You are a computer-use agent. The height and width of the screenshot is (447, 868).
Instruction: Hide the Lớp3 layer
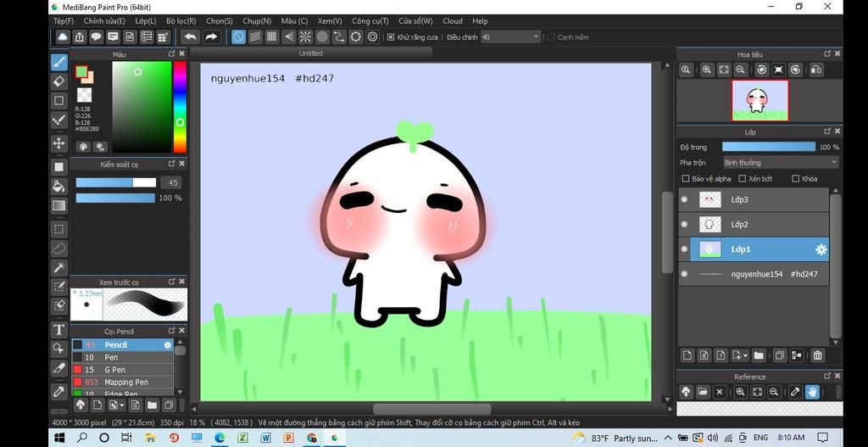685,199
